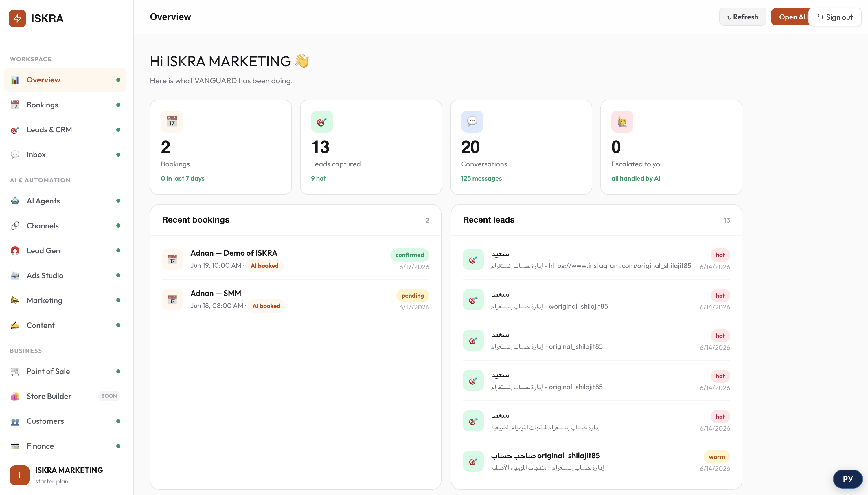
Task: Click the Open AI button
Action: (790, 17)
